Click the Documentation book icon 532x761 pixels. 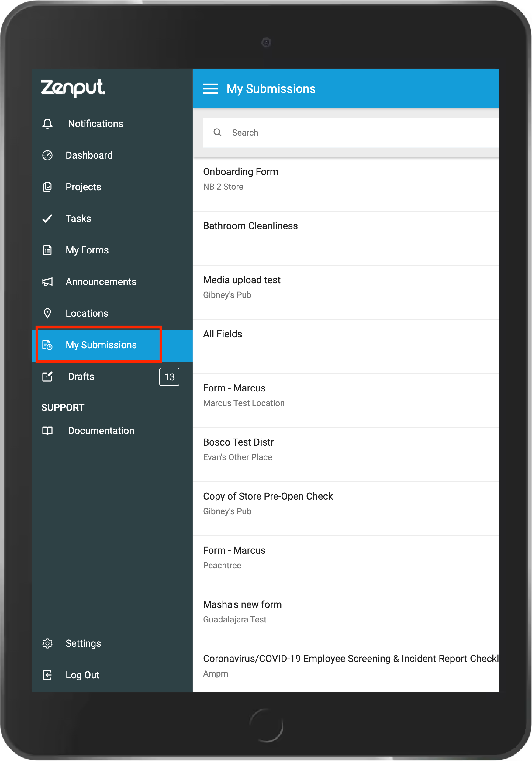[47, 431]
